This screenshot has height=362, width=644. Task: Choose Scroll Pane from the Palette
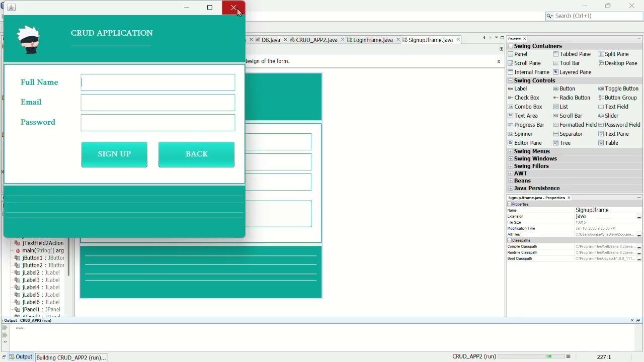tap(524, 63)
